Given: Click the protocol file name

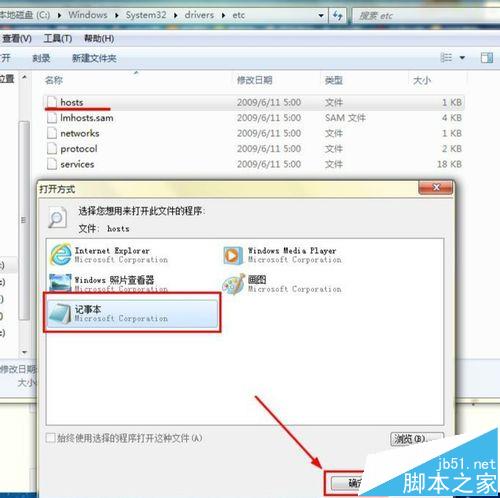Looking at the screenshot, I should pyautogui.click(x=79, y=149).
